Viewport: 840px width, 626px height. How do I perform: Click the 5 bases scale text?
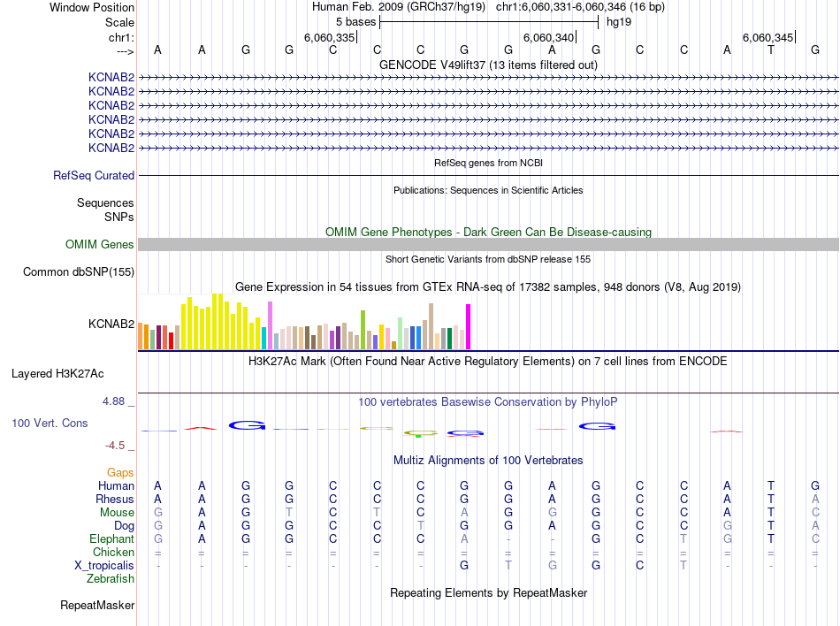pyautogui.click(x=355, y=22)
